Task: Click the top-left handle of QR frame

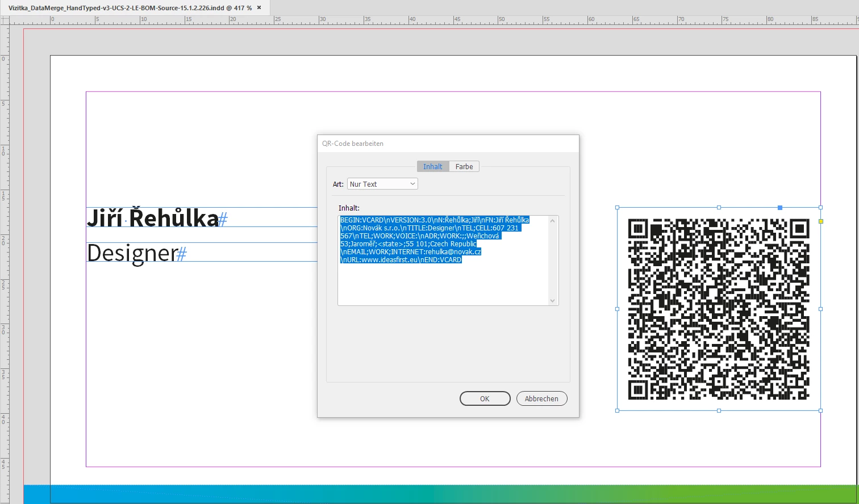Action: [618, 208]
